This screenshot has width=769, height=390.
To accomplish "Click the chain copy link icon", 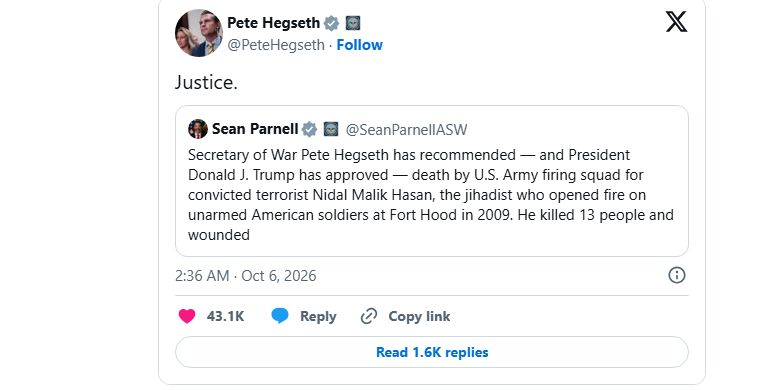I will (x=369, y=316).
